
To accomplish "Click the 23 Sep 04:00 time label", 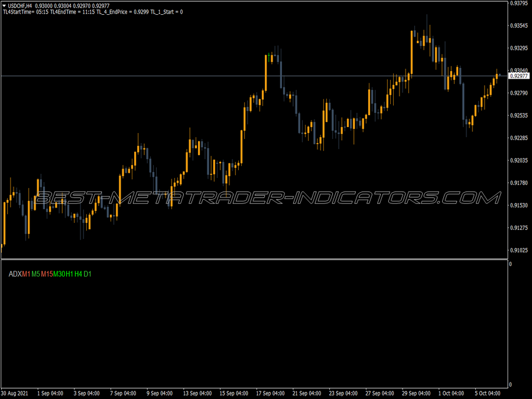I will coord(343,394).
